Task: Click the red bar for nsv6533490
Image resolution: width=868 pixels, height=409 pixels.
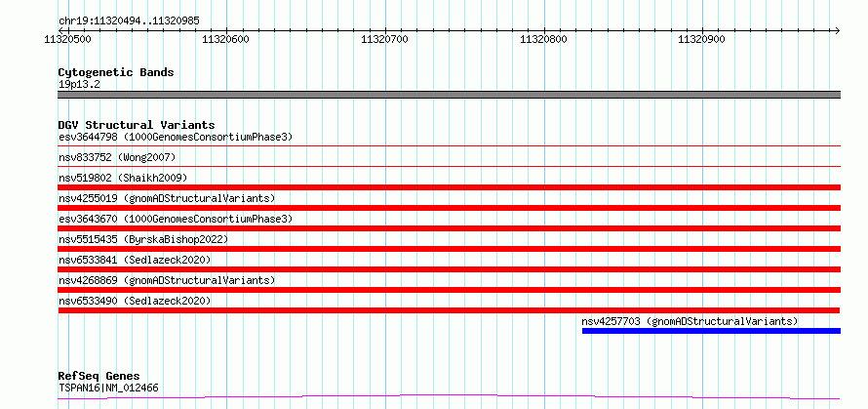Action: 449,310
